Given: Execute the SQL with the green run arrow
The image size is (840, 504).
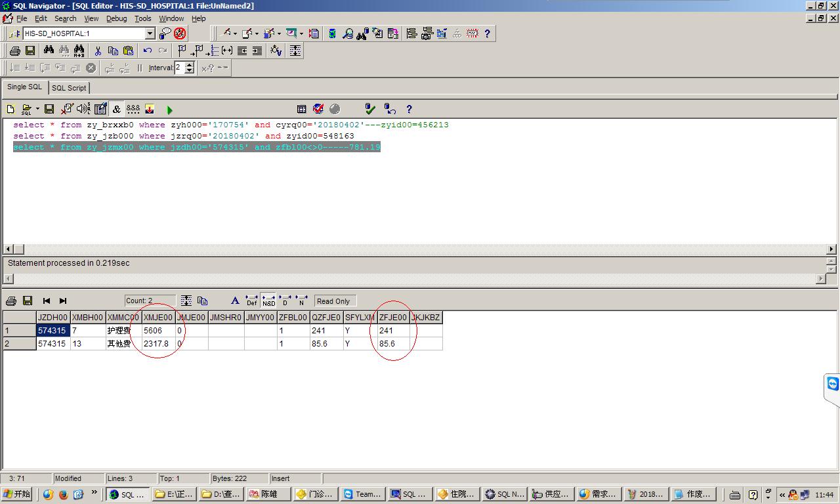Looking at the screenshot, I should [x=169, y=110].
